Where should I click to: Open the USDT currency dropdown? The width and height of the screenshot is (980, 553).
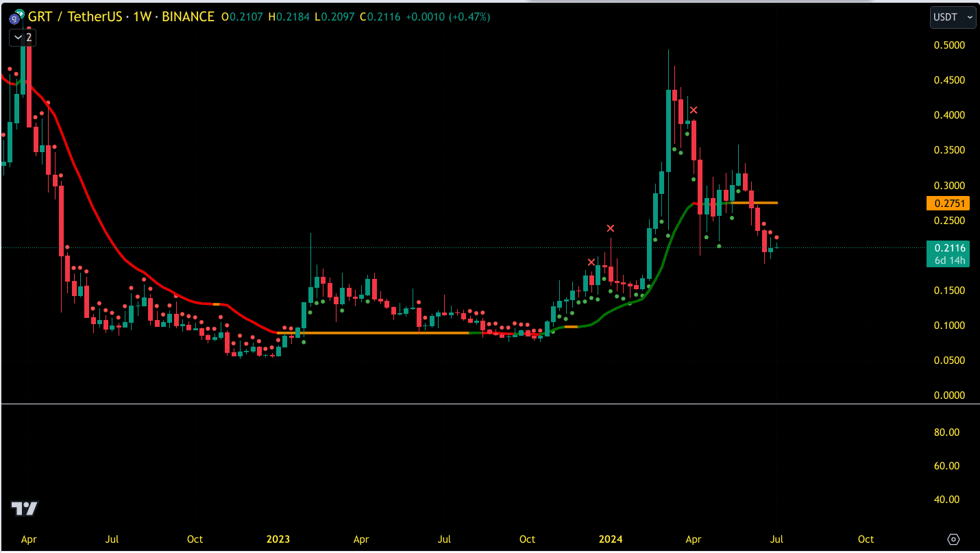click(953, 17)
